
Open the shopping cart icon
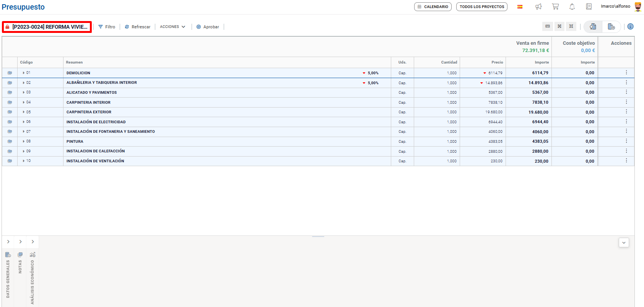point(555,7)
